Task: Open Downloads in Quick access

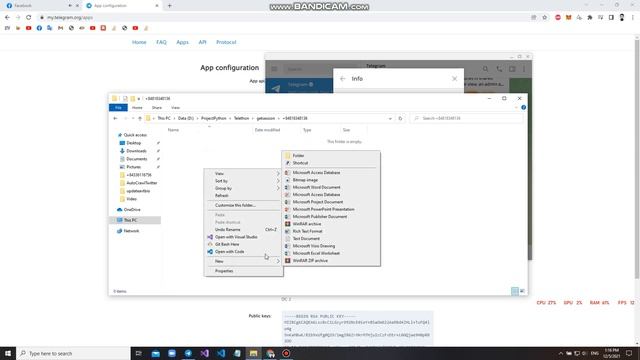Action: [136, 151]
